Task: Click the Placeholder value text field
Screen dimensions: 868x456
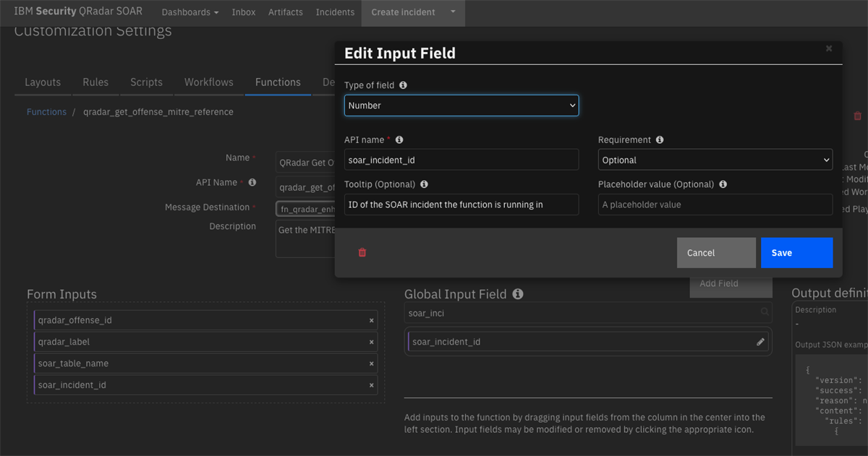Action: (x=715, y=205)
